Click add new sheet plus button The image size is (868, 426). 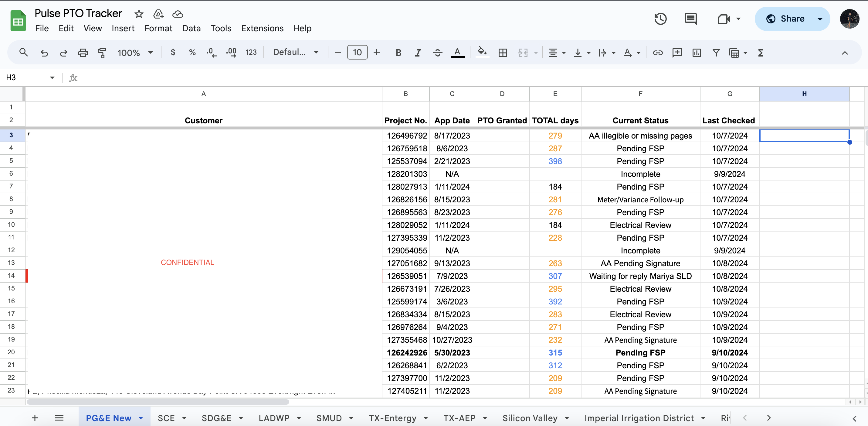pyautogui.click(x=35, y=418)
